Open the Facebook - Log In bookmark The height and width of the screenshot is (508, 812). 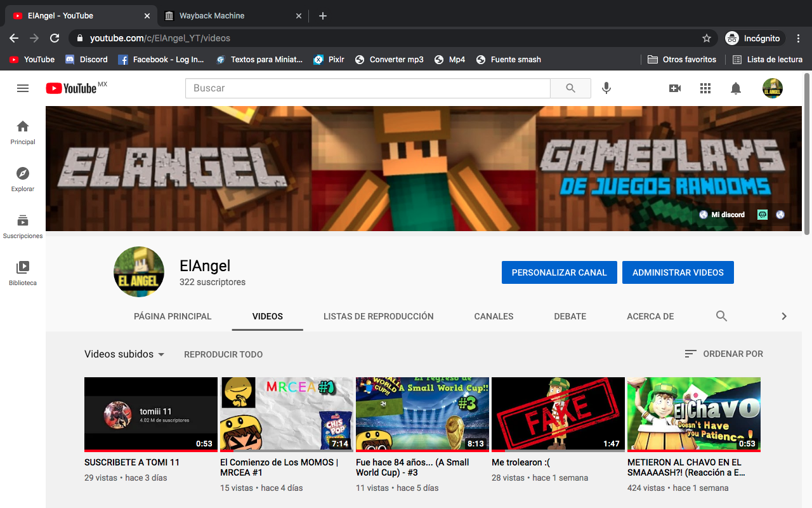[x=162, y=60]
